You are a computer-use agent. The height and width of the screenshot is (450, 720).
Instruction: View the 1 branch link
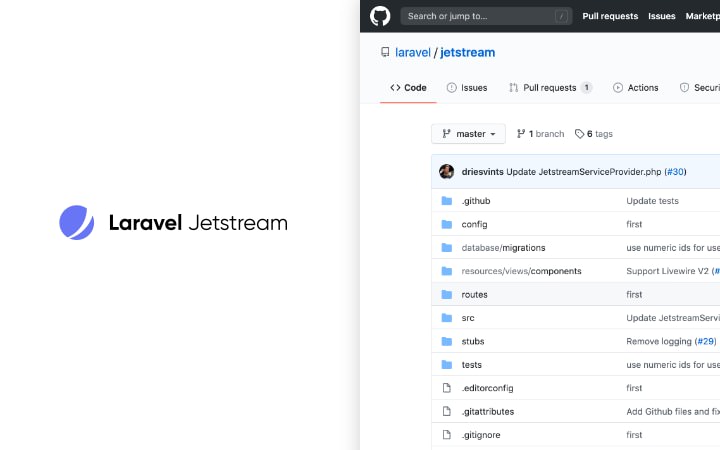point(540,134)
